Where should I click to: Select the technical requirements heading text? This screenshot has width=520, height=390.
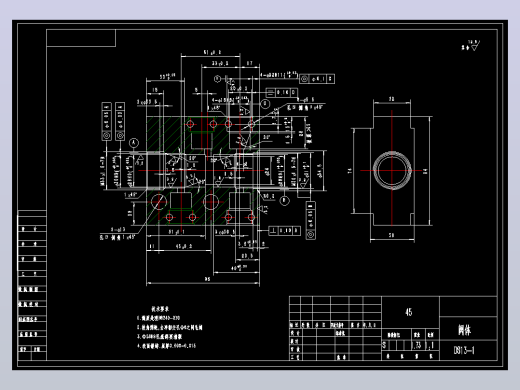(160, 309)
